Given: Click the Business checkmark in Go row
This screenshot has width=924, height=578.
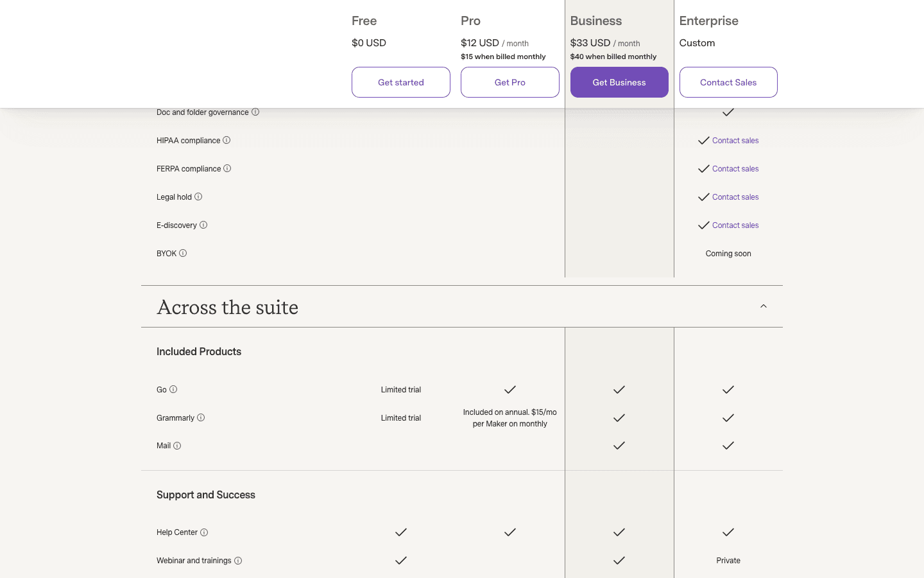Looking at the screenshot, I should tap(619, 390).
